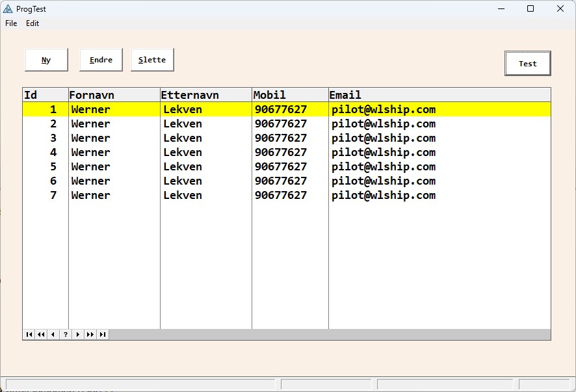Maximize the ProgTest window
Viewport: 576px width, 392px height.
point(530,9)
